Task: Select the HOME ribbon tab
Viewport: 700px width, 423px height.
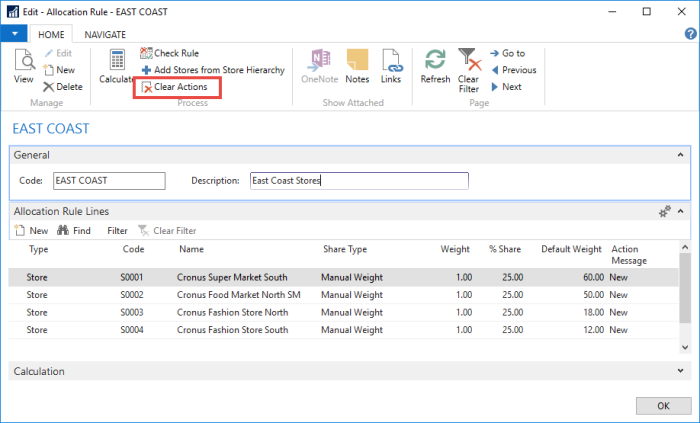Action: [x=50, y=33]
